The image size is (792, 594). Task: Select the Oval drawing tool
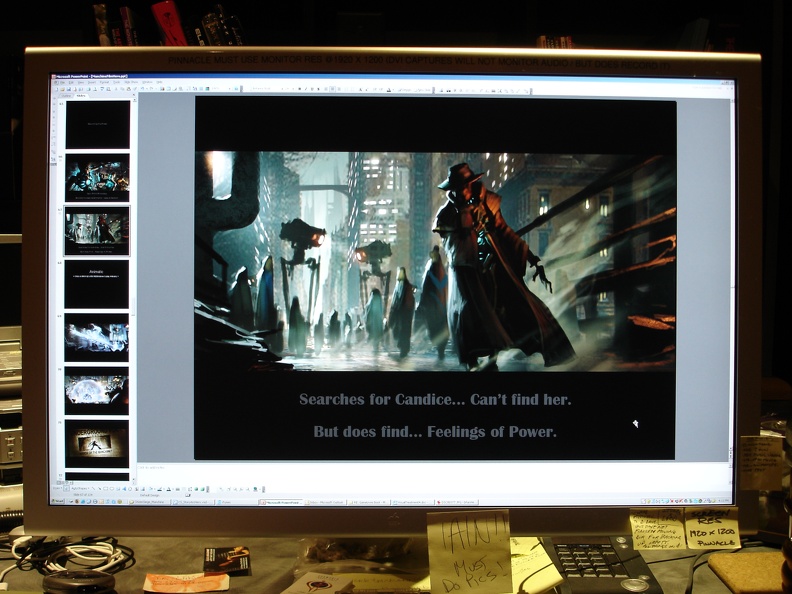(x=112, y=488)
